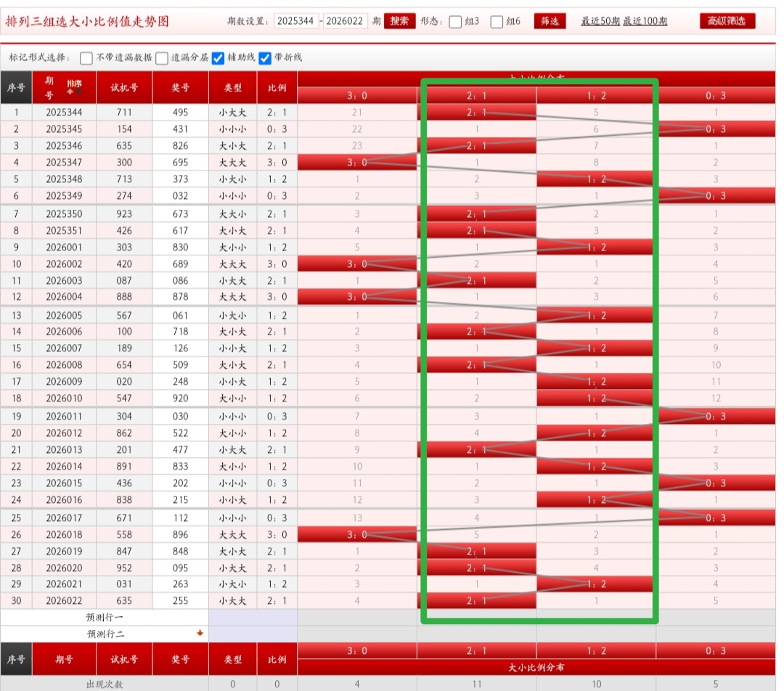This screenshot has height=691, width=784.
Task: Click period 2025347 in the table
Action: pos(64,163)
